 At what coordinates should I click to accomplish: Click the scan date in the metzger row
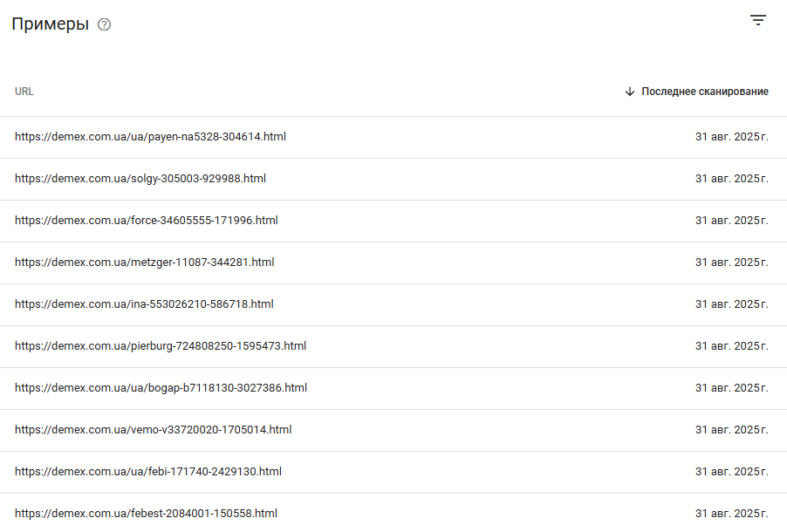pyautogui.click(x=732, y=263)
